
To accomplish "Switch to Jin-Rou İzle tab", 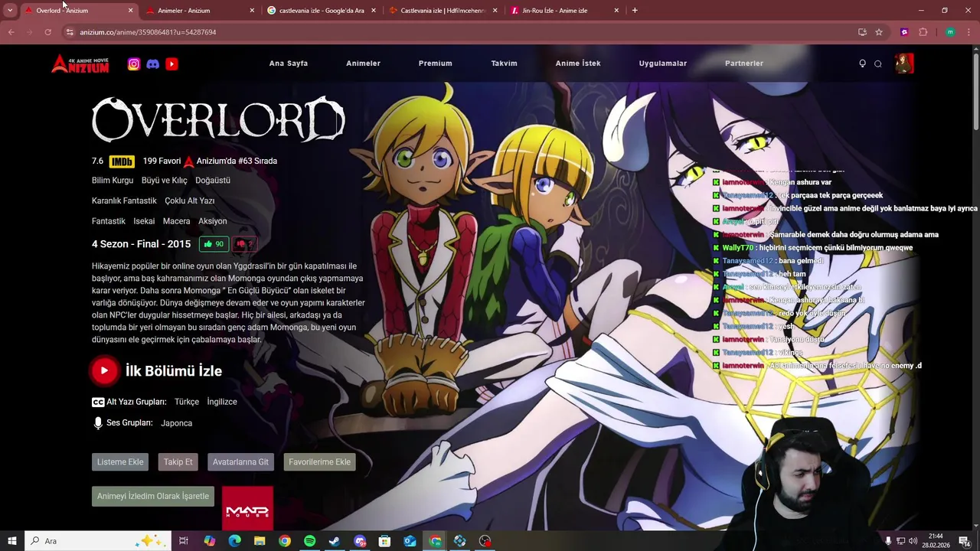I will pyautogui.click(x=564, y=11).
